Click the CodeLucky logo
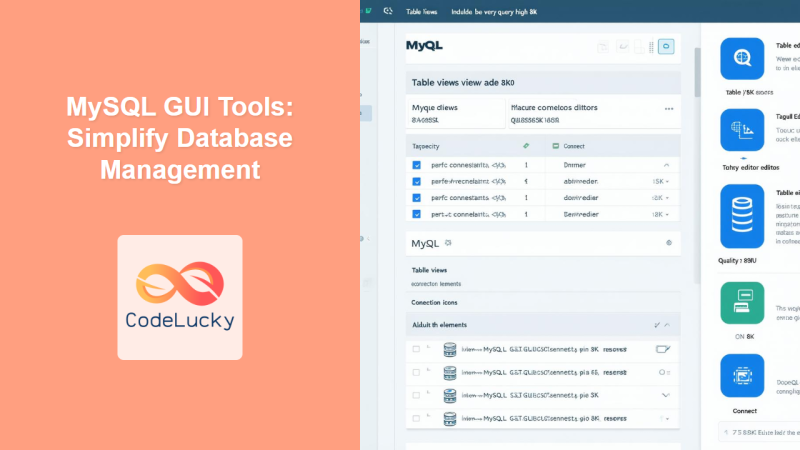 click(x=180, y=297)
